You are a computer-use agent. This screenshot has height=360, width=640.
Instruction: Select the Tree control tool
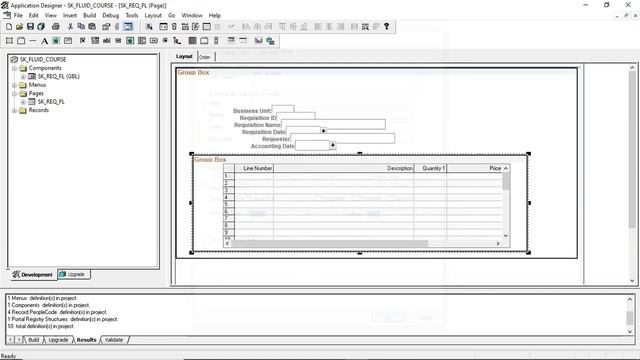[177, 41]
